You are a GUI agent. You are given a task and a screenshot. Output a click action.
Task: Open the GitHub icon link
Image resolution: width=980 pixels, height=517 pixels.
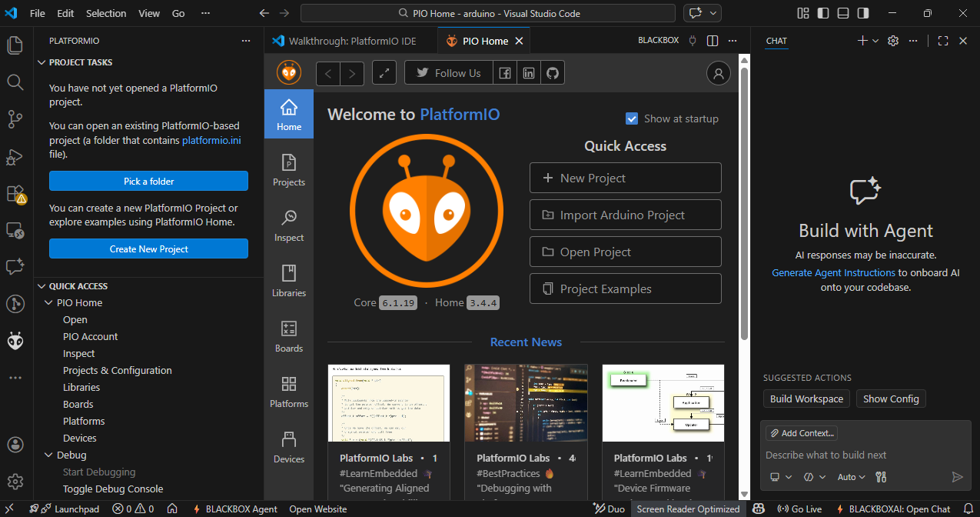(x=552, y=73)
